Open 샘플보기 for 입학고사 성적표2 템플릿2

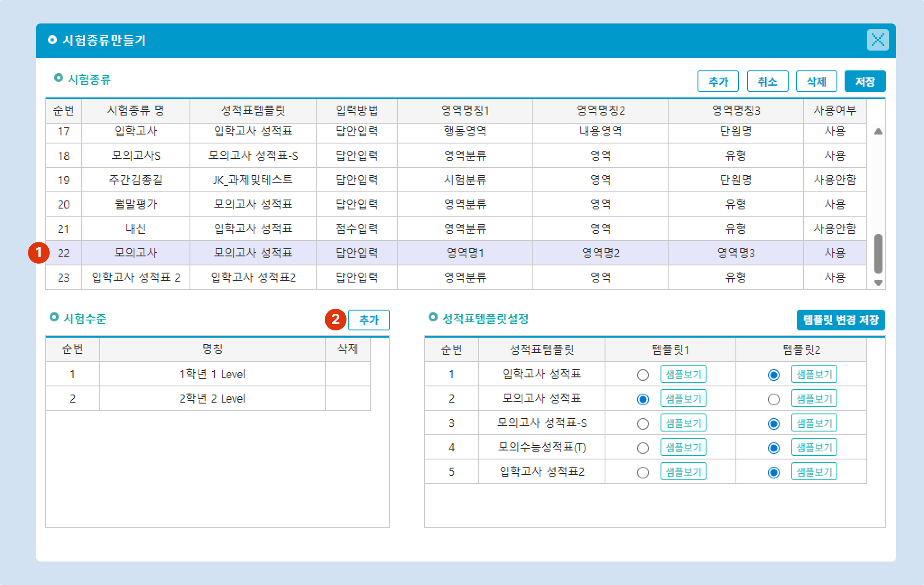click(814, 472)
